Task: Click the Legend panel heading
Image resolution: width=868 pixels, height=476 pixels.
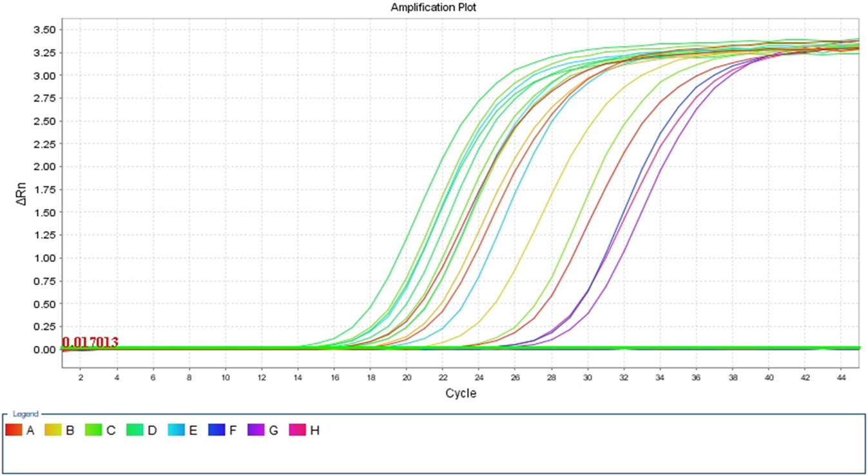Action: coord(26,414)
